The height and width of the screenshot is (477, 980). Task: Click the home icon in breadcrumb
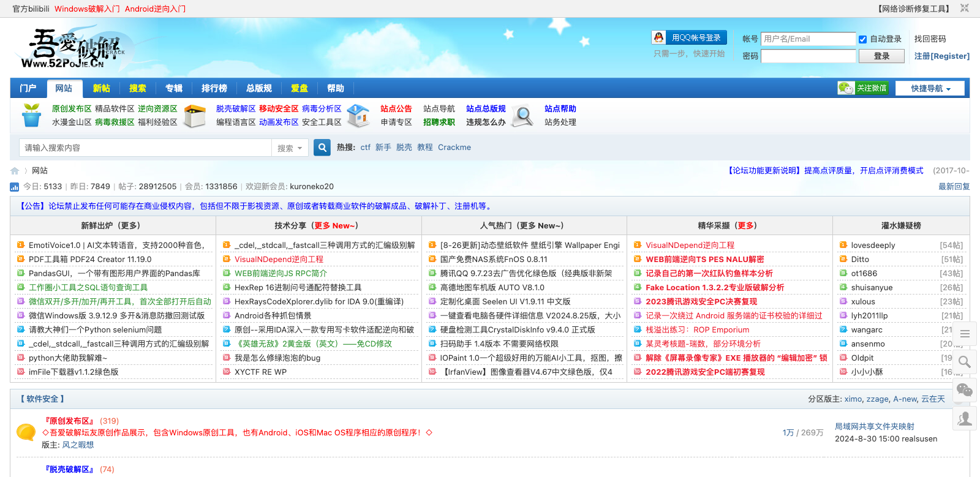[x=15, y=171]
